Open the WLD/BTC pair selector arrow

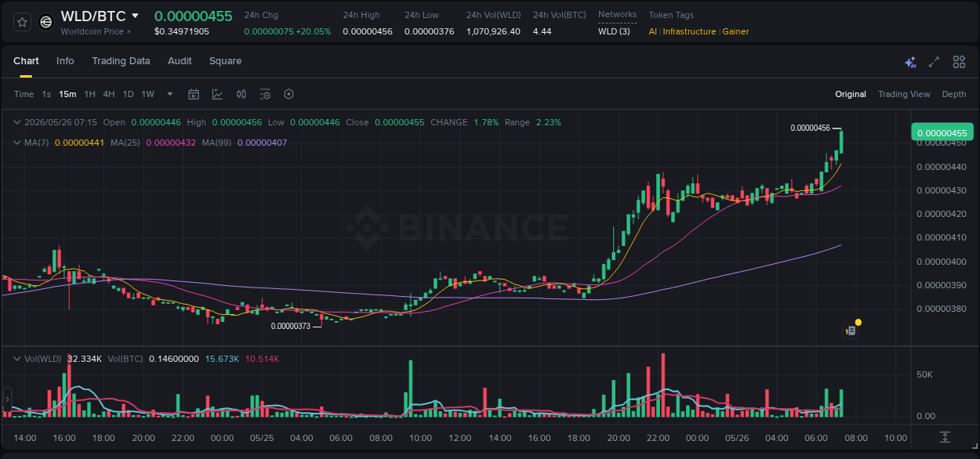[135, 16]
